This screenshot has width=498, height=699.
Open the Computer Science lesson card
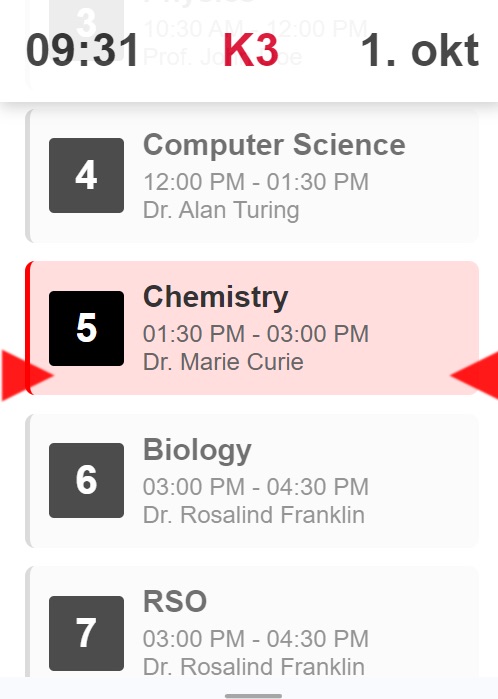[x=252, y=176]
